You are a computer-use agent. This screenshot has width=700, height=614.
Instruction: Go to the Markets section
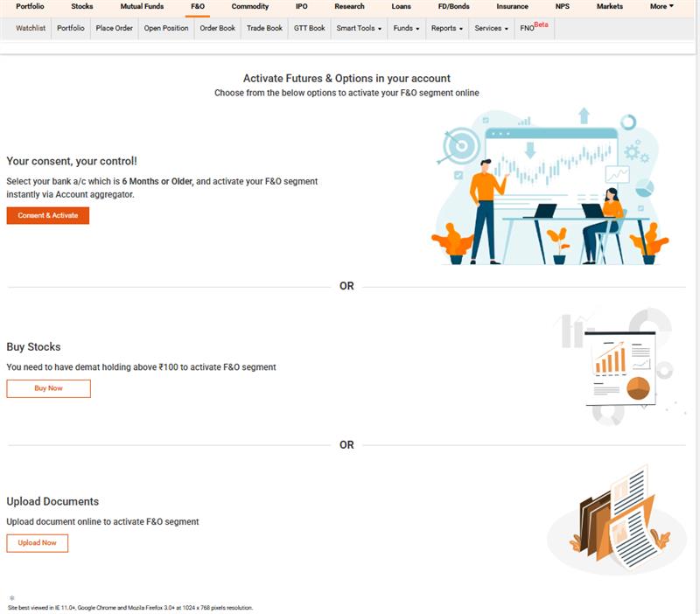coord(610,6)
